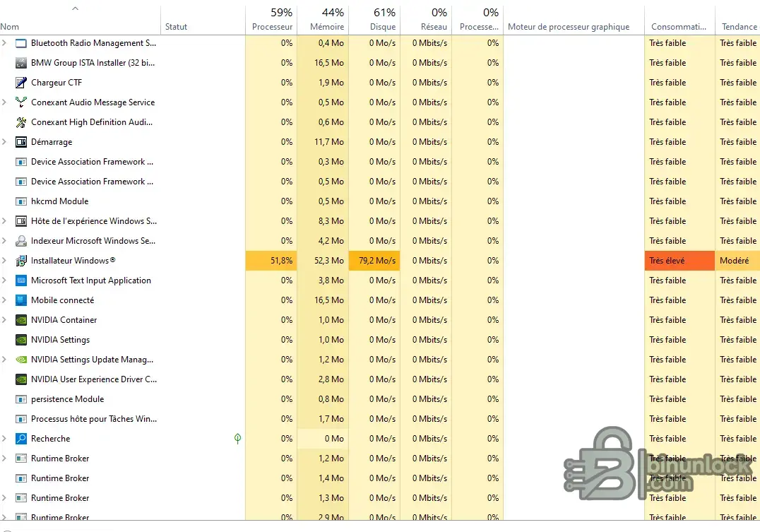The image size is (760, 532).
Task: Sort by the Tendance column header
Action: coord(737,19)
